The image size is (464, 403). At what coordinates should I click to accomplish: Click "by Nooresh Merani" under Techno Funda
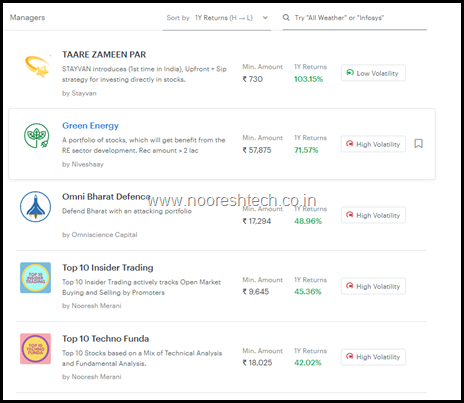92,377
